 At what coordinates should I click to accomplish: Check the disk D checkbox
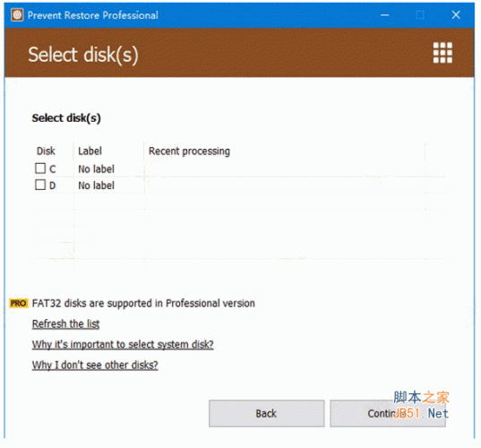40,185
